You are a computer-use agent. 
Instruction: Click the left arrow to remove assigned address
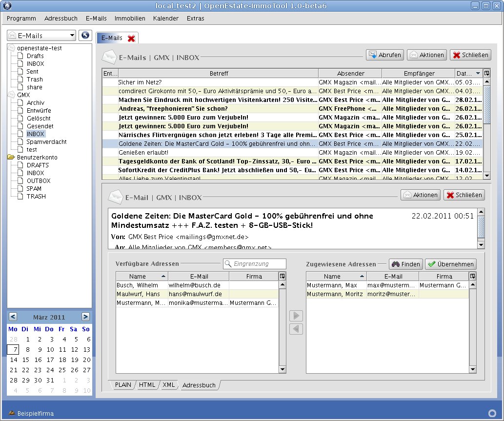[x=296, y=329]
